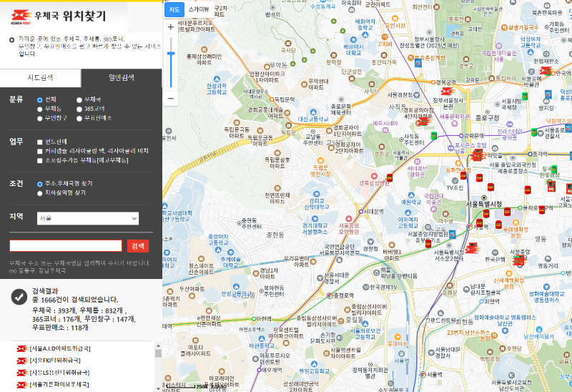Click the post office marker near 정부서울청사 본관

coord(448,91)
